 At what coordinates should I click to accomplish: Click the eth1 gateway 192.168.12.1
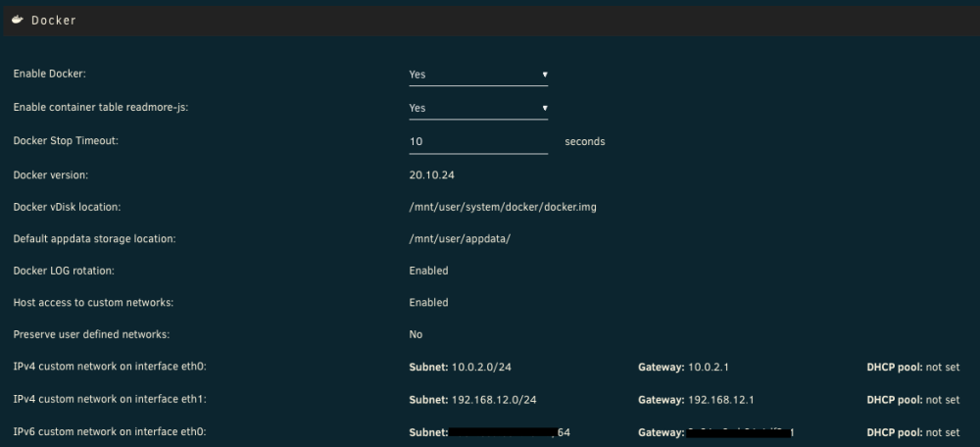pyautogui.click(x=720, y=400)
